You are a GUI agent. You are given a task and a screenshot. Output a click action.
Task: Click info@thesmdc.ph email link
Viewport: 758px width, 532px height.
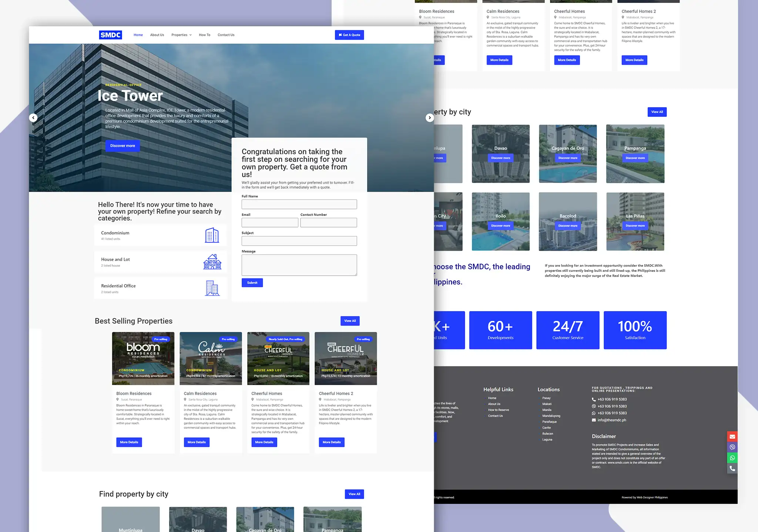612,420
